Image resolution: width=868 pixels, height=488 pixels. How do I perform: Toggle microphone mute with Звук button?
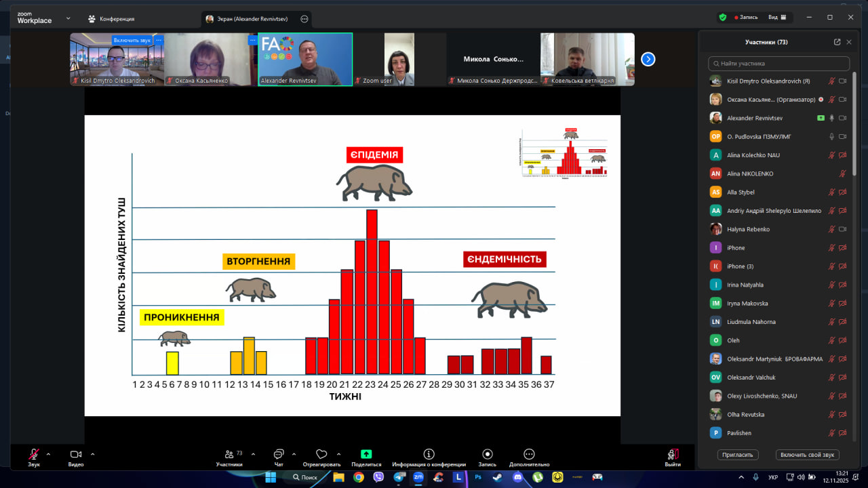(x=33, y=454)
